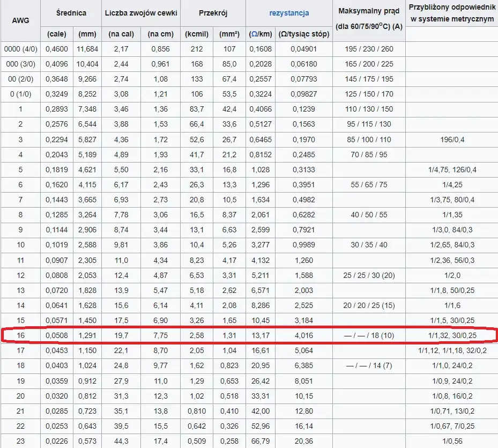Click turns-per-inch value 35,1
Image resolution: width=498 pixels, height=448 pixels.
pos(121,411)
